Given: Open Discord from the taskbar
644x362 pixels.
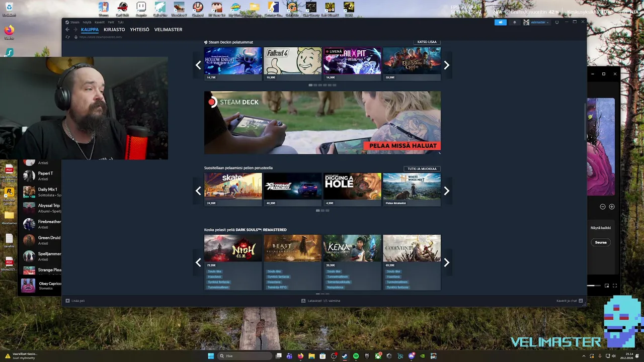Looking at the screenshot, I should 411,356.
